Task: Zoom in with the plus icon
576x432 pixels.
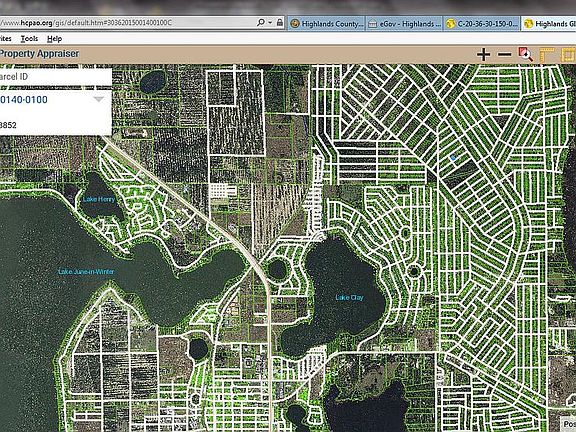Action: [x=483, y=54]
